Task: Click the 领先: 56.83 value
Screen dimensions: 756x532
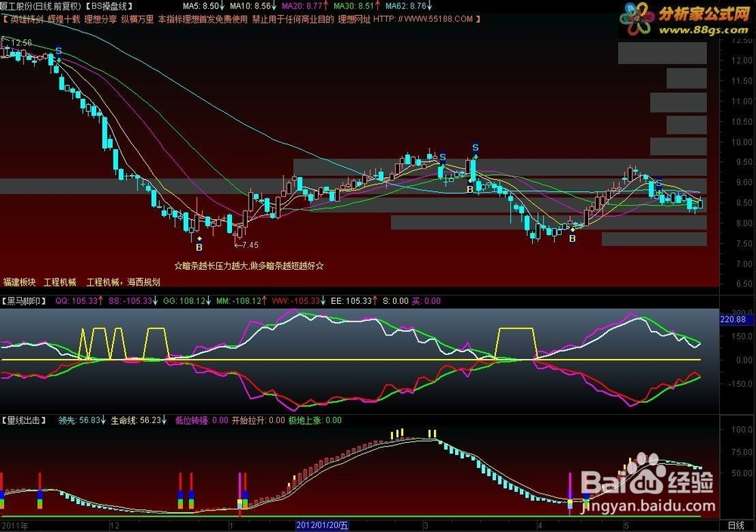Action: [82, 421]
